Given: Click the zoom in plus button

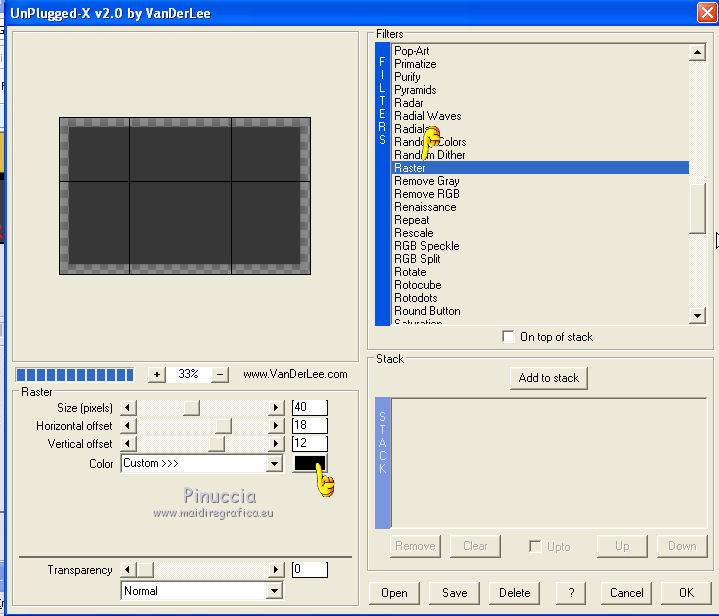Looking at the screenshot, I should [x=156, y=374].
